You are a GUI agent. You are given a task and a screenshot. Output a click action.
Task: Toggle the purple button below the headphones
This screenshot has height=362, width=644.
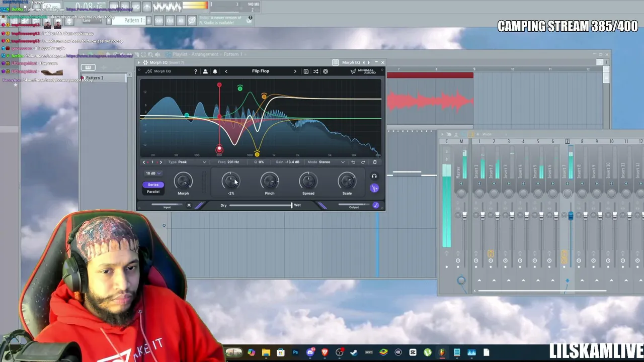374,188
